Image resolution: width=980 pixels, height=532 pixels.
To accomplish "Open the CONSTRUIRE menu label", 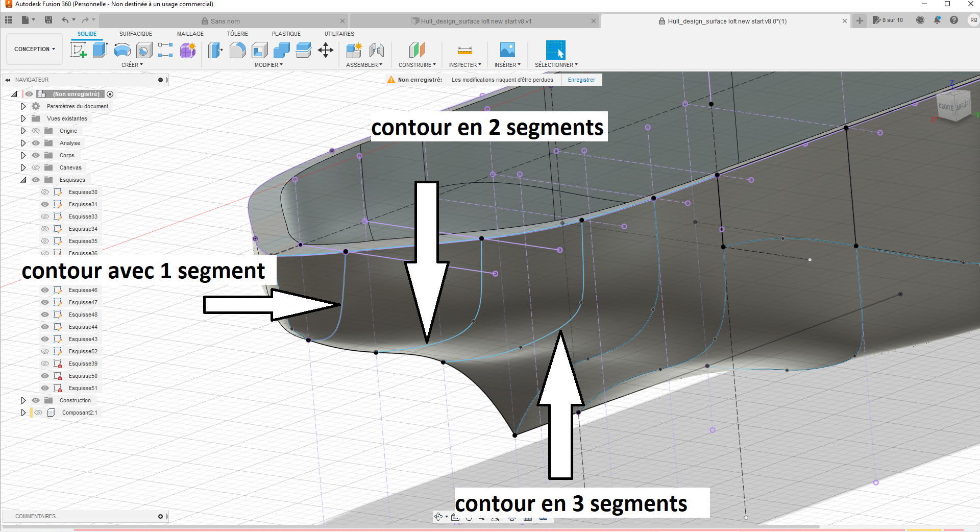I will [417, 65].
